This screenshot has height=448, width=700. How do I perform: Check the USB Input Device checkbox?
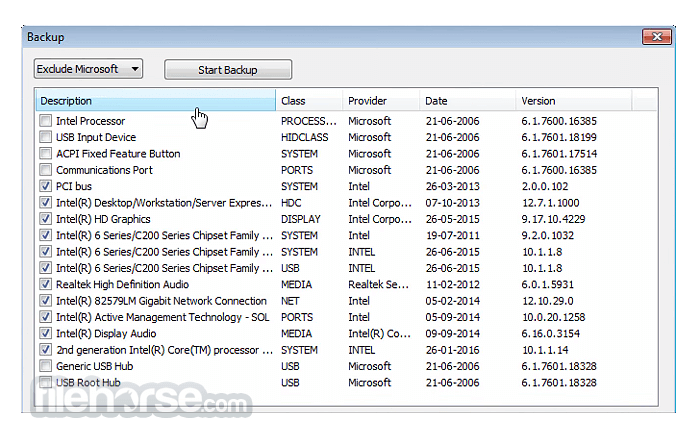click(x=46, y=137)
